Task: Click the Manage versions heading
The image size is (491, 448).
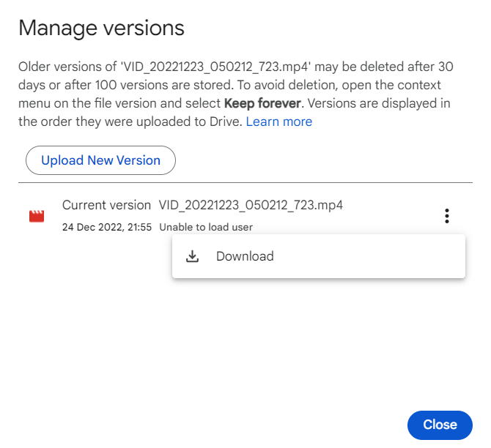Action: [101, 29]
